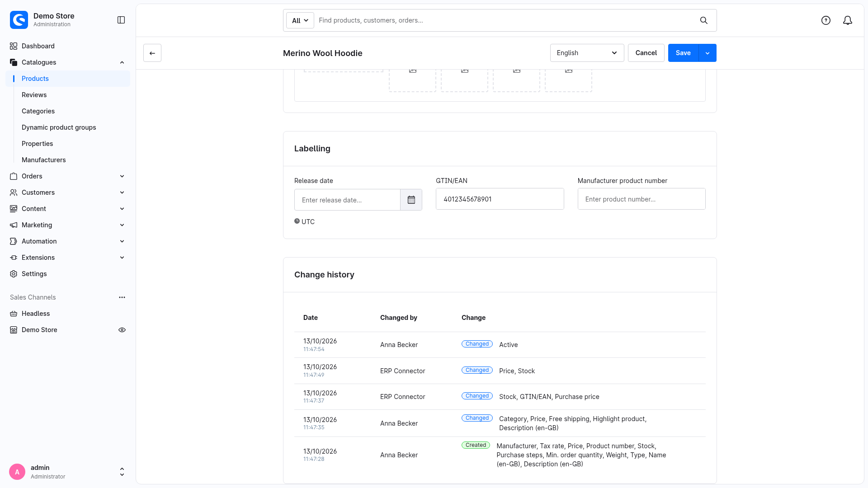Click the Shopware logo icon
The height and width of the screenshot is (488, 868).
19,20
